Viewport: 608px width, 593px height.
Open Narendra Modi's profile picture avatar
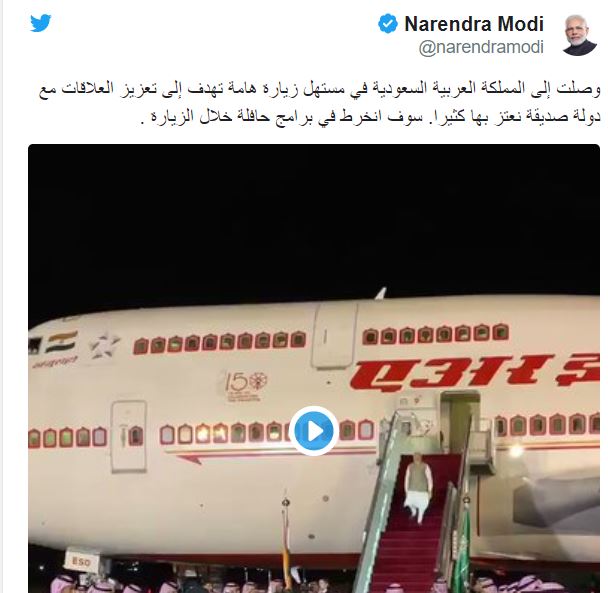coord(580,35)
